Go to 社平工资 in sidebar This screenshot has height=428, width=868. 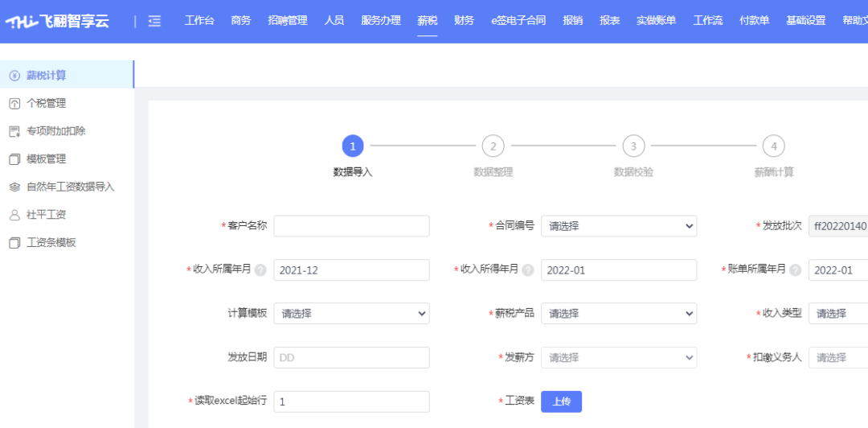click(67, 215)
